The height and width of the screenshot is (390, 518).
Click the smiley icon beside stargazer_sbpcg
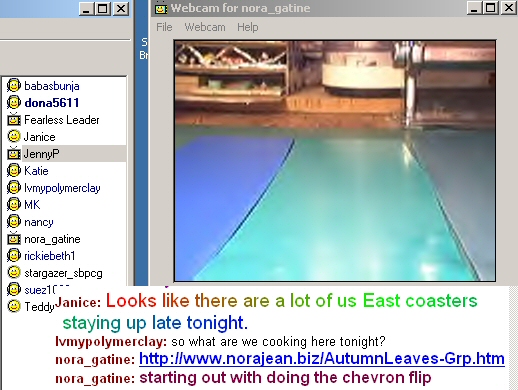[14, 273]
